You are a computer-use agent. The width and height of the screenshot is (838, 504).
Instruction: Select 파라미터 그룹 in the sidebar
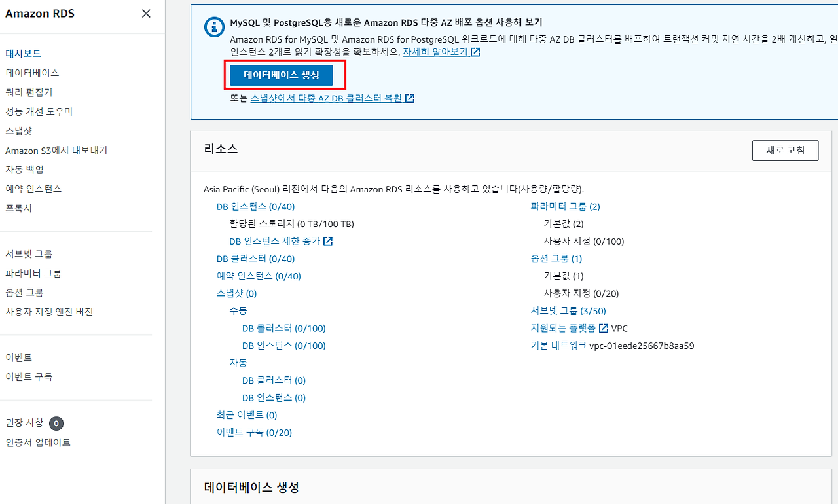(33, 273)
